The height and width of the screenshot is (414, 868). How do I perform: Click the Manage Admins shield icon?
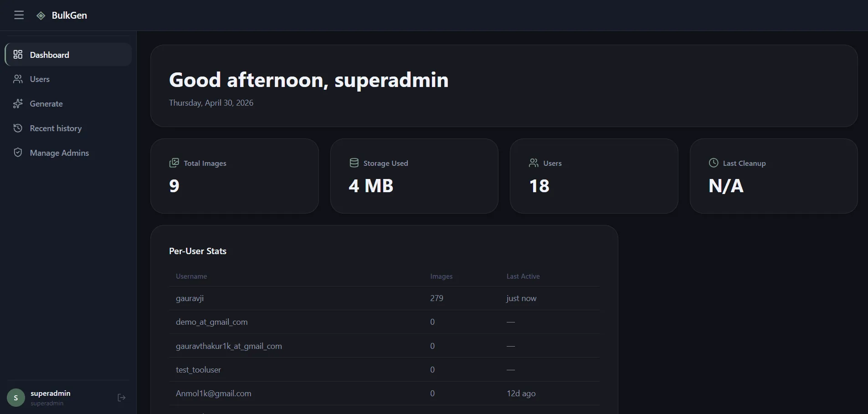click(18, 153)
